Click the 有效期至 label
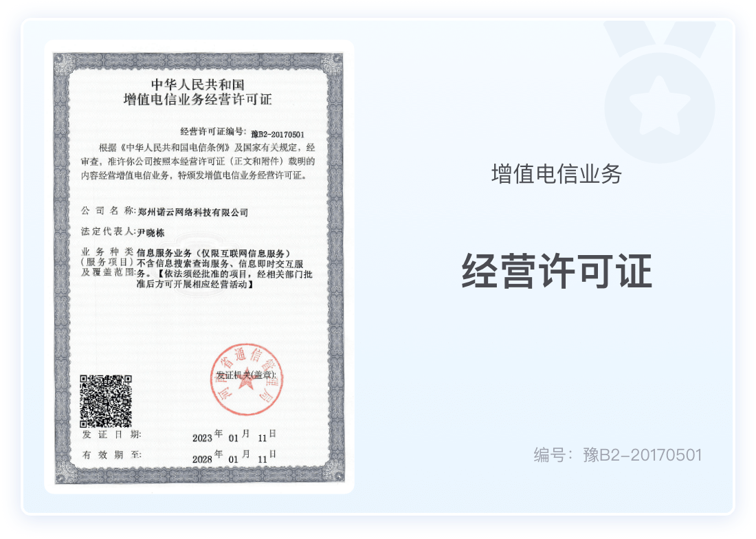This screenshot has width=756, height=539. [x=111, y=455]
